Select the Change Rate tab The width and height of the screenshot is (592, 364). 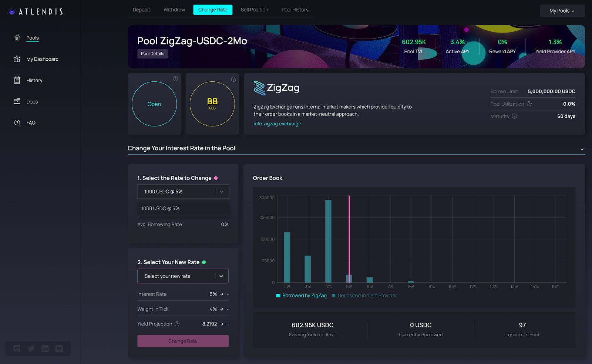click(x=213, y=10)
